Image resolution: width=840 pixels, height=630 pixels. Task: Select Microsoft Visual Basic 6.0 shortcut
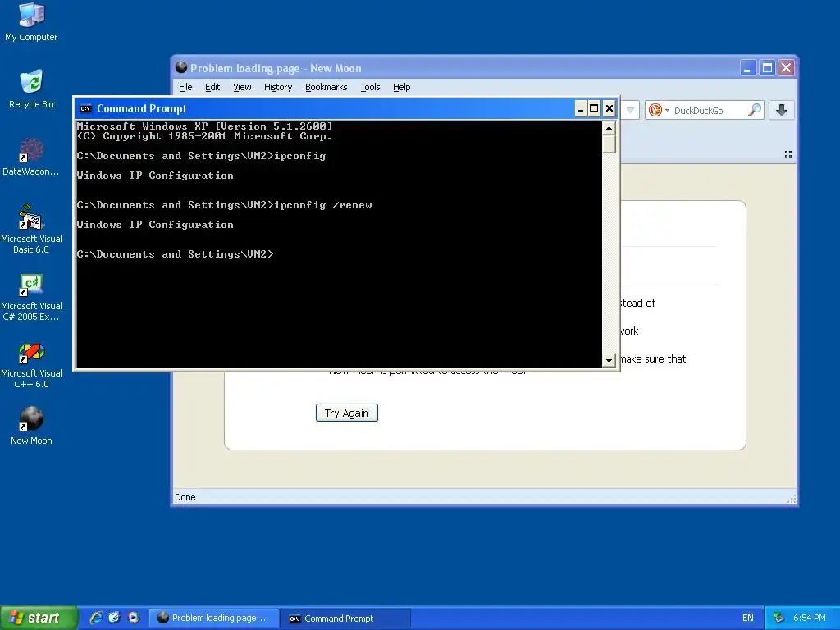click(31, 229)
